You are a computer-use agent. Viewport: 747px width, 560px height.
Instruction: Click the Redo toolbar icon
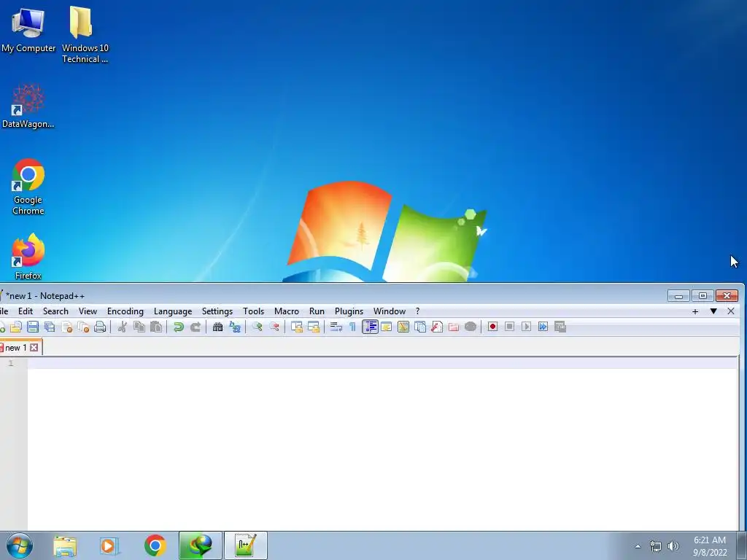196,327
